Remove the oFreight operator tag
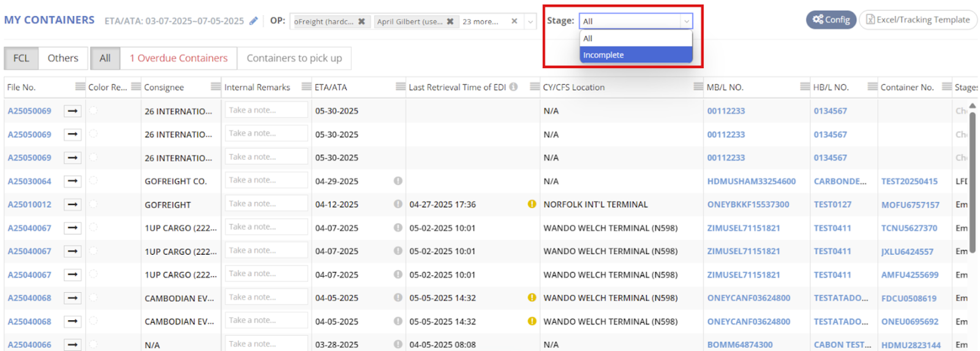This screenshot has height=351, width=980. point(361,21)
